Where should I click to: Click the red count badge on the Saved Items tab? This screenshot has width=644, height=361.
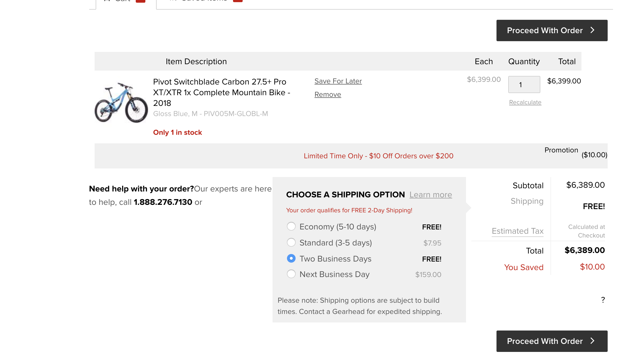click(238, 1)
